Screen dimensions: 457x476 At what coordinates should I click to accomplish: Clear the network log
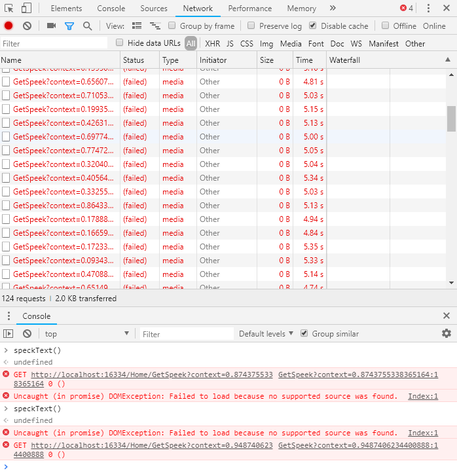point(27,26)
